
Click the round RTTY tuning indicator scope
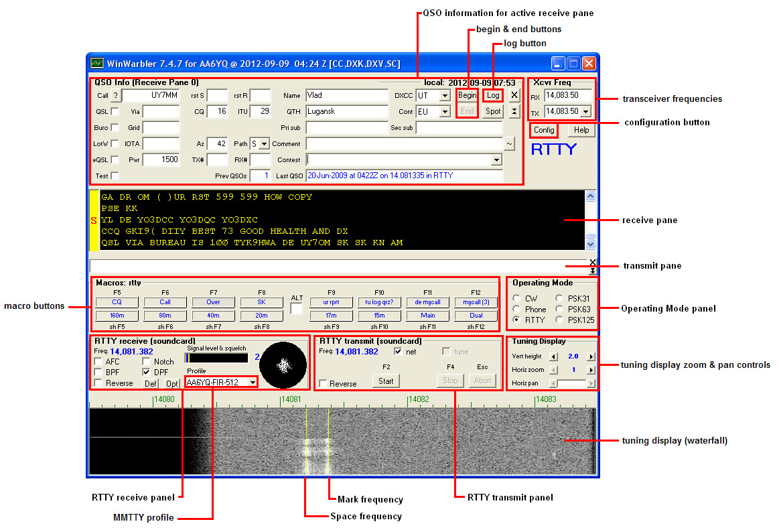(x=284, y=366)
